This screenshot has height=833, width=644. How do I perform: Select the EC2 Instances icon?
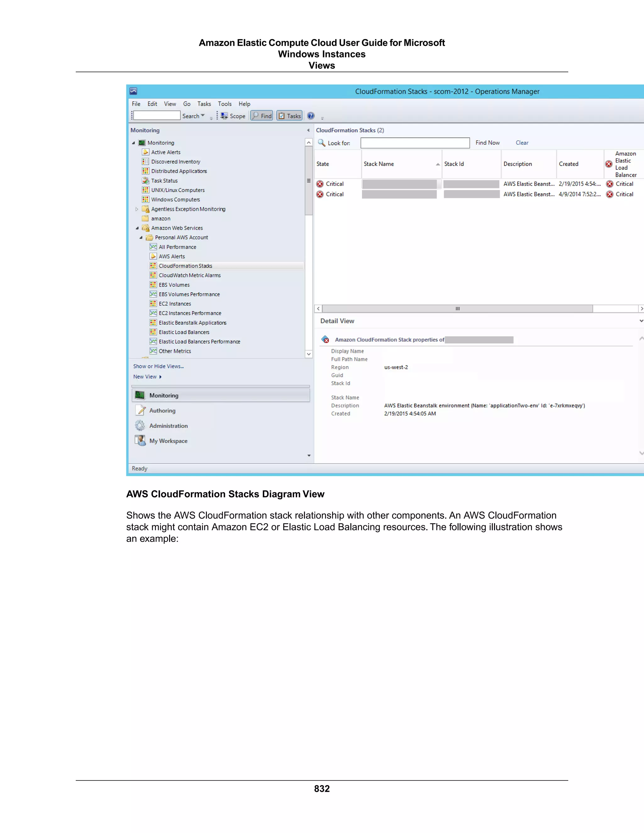click(153, 304)
